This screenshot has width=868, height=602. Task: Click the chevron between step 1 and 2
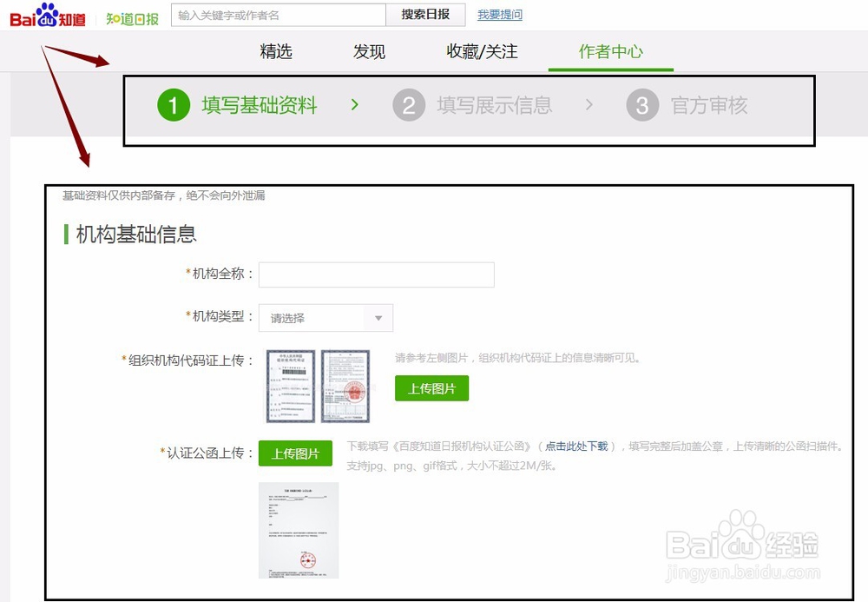click(355, 104)
